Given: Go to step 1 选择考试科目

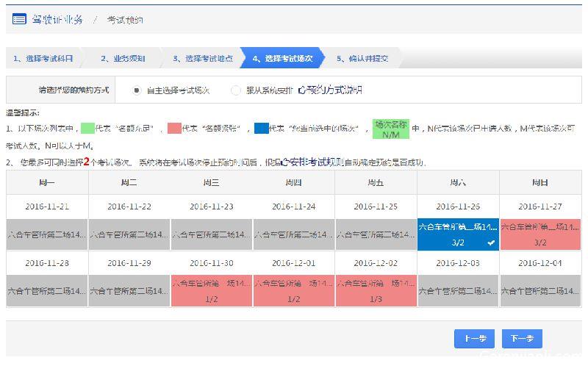Looking at the screenshot, I should 43,58.
